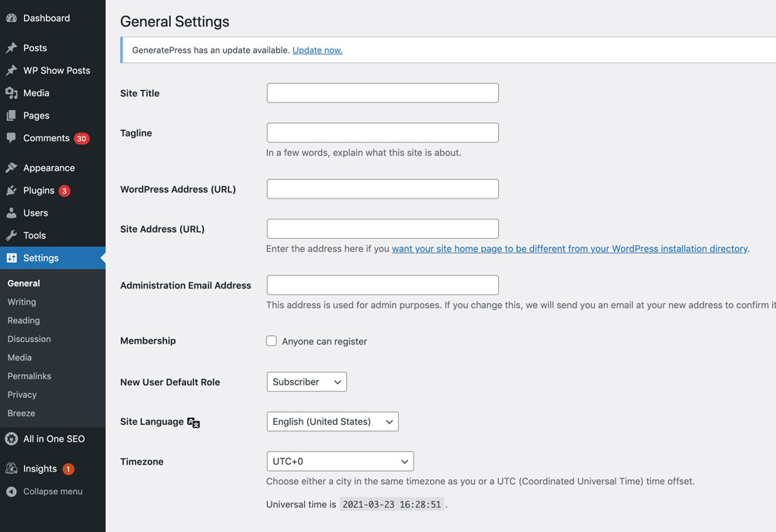Click Collapse menu
The image size is (776, 532).
point(53,492)
